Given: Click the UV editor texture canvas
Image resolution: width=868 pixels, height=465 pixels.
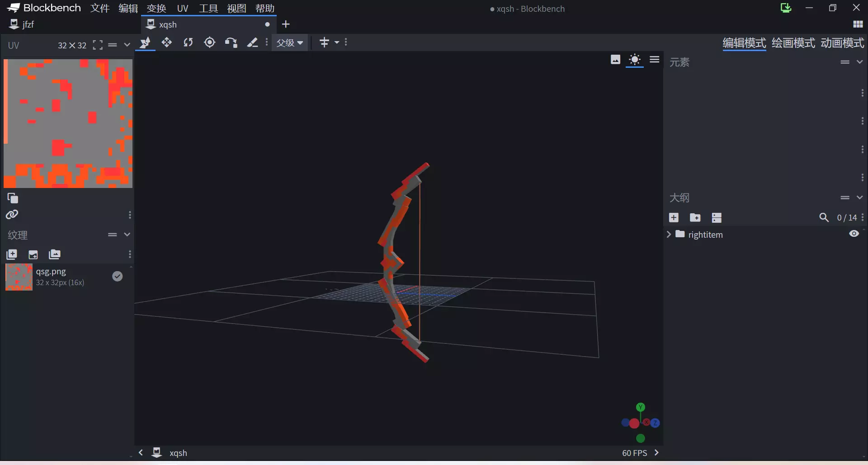Looking at the screenshot, I should click(x=68, y=123).
